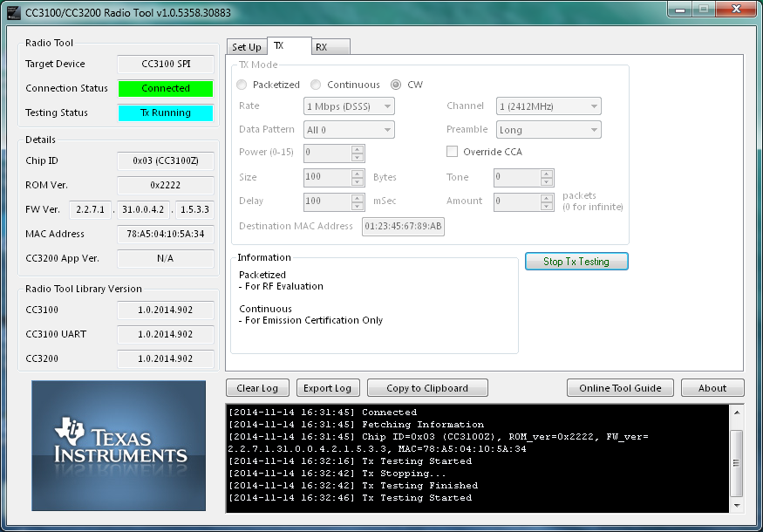Decrease the Size bytes spinner value
763x532 pixels.
pyautogui.click(x=358, y=181)
